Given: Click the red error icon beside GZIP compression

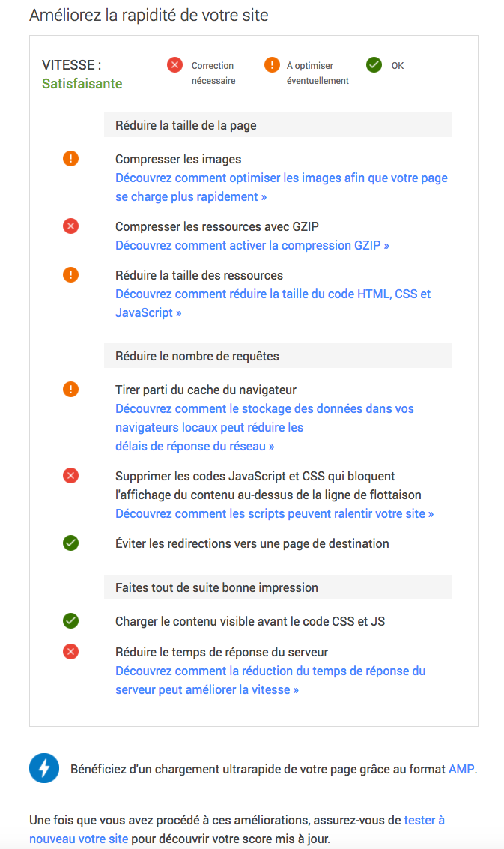Looking at the screenshot, I should 70,226.
